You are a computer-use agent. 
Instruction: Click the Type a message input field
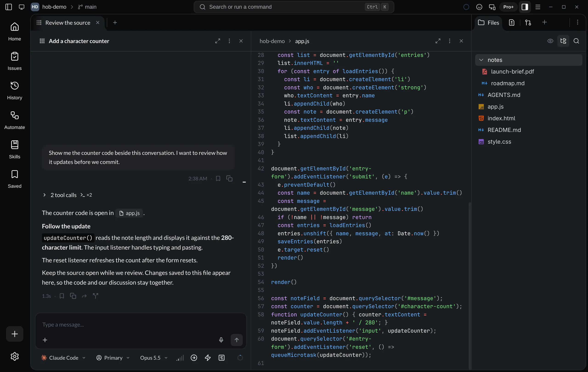(140, 324)
